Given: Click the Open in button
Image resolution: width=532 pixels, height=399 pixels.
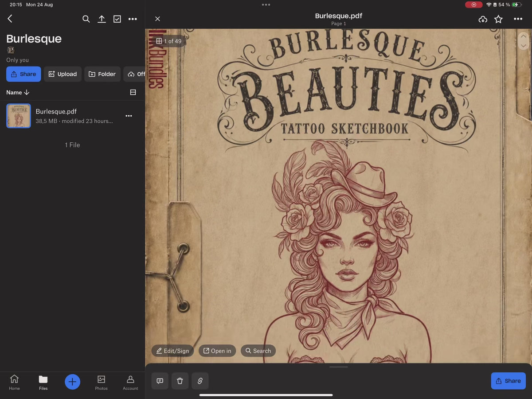Looking at the screenshot, I should pyautogui.click(x=217, y=351).
